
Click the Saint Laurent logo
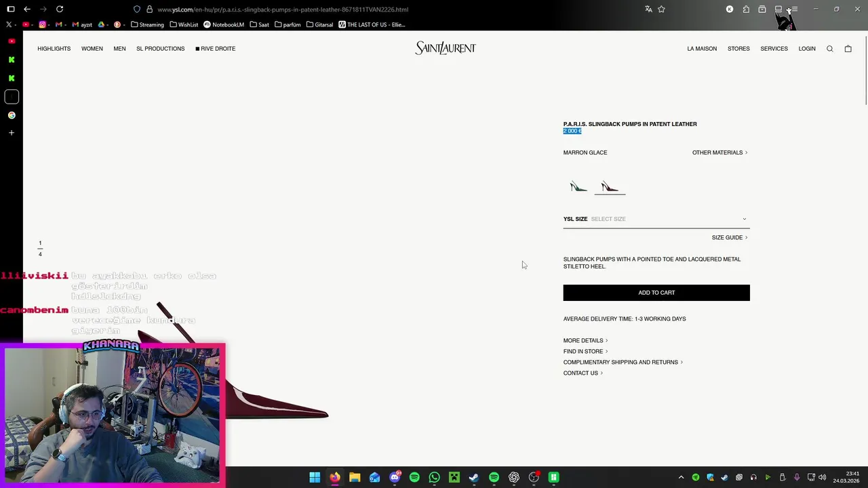[446, 48]
